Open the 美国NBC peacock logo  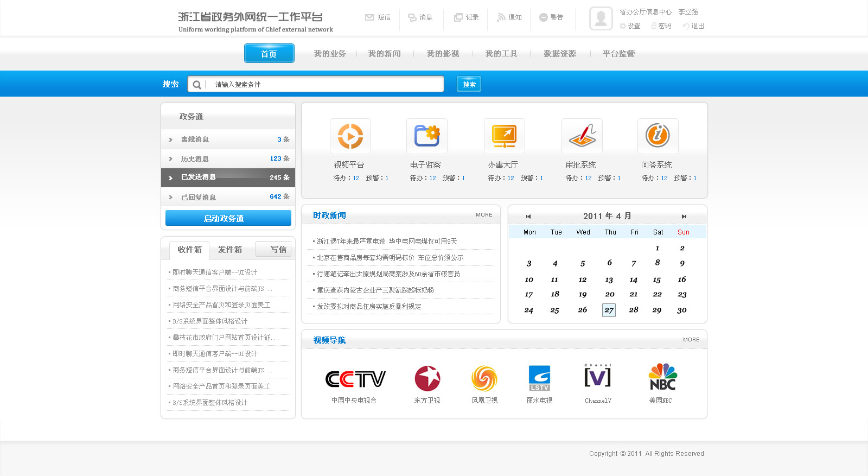(662, 377)
